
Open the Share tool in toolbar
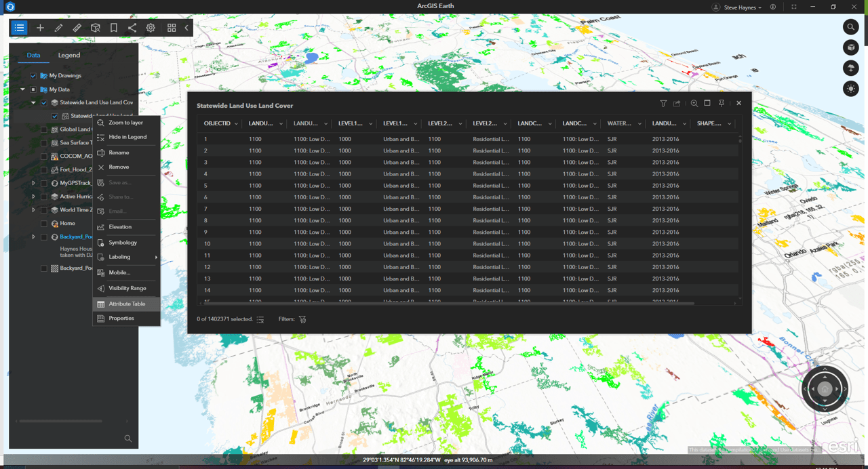132,28
